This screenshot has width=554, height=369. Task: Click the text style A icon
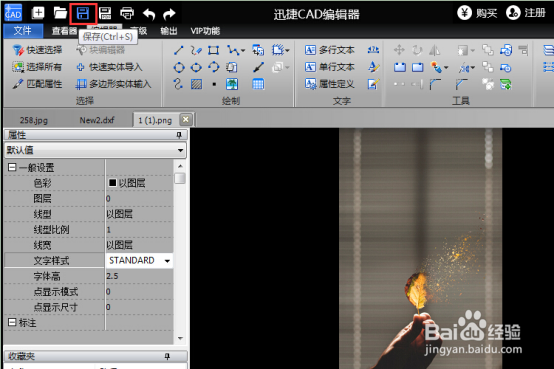(x=373, y=67)
